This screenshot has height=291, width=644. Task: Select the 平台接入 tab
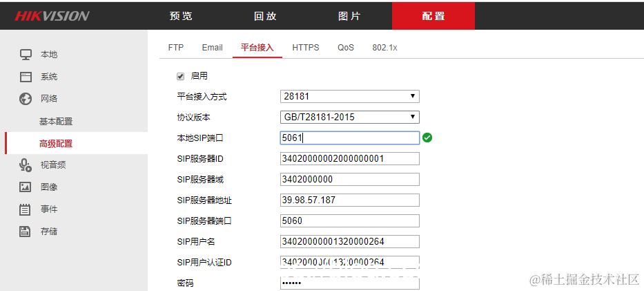[x=257, y=48]
